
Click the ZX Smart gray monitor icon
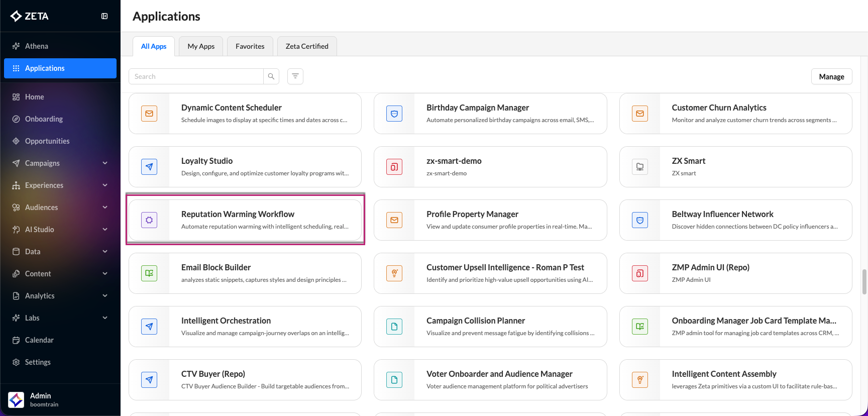coord(640,167)
